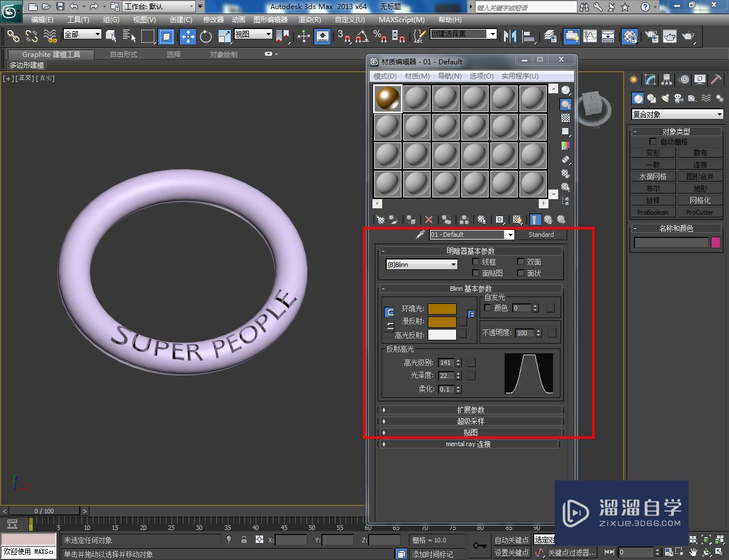Select the first gold material sample slot
729x560 pixels.
tap(388, 98)
